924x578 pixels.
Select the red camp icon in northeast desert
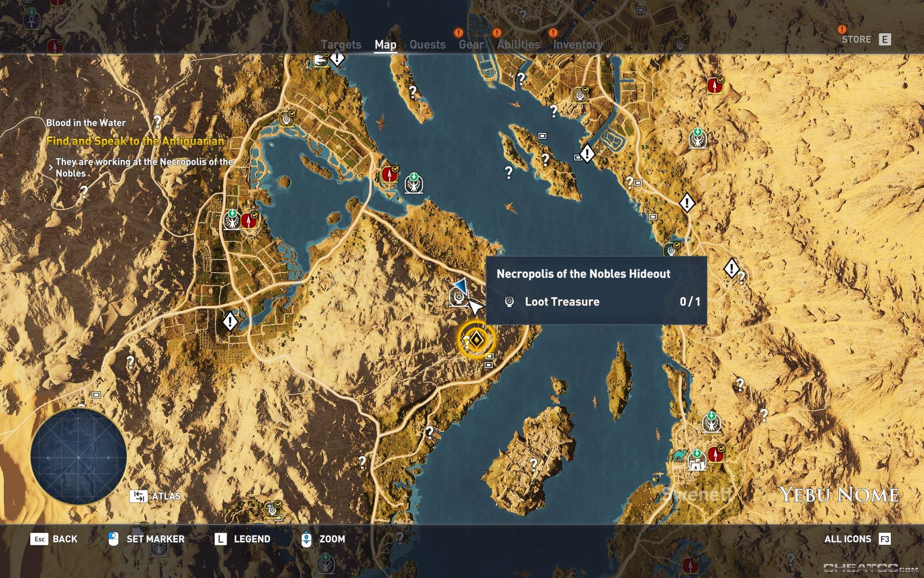(716, 85)
